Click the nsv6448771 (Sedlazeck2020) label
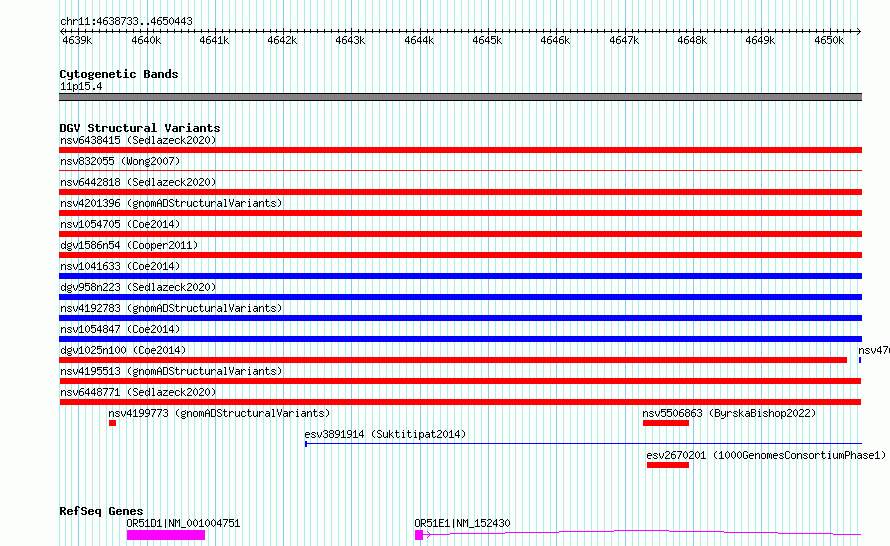The image size is (890, 546). [138, 392]
